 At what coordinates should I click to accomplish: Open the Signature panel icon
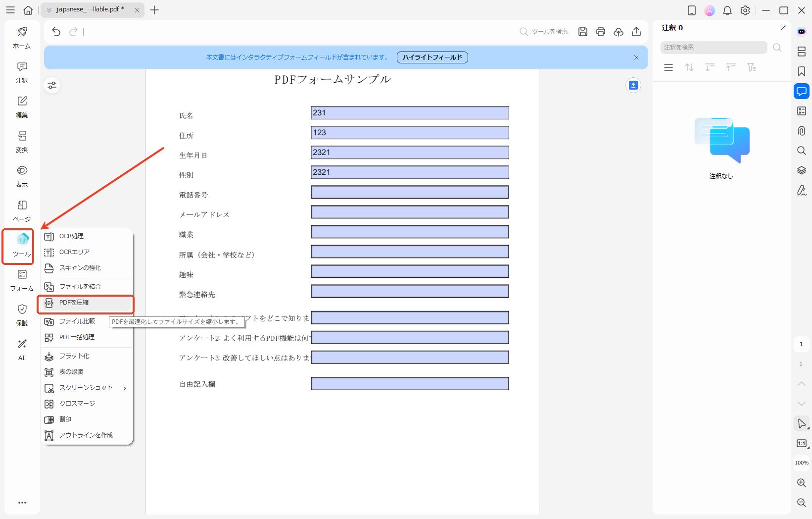[801, 191]
